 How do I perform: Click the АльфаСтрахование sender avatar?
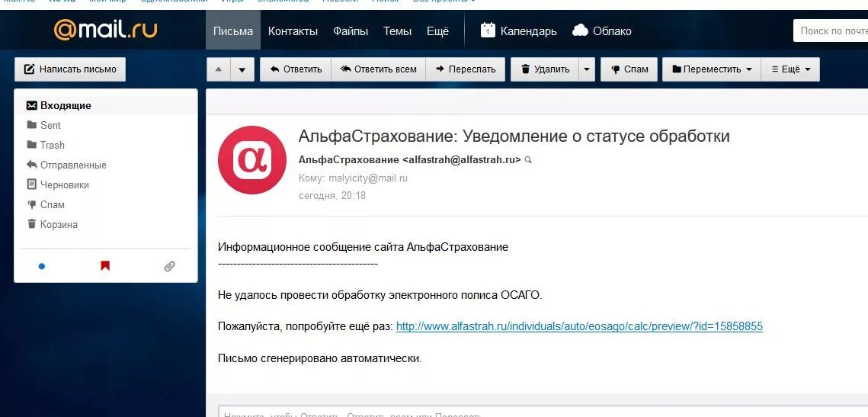click(x=252, y=159)
